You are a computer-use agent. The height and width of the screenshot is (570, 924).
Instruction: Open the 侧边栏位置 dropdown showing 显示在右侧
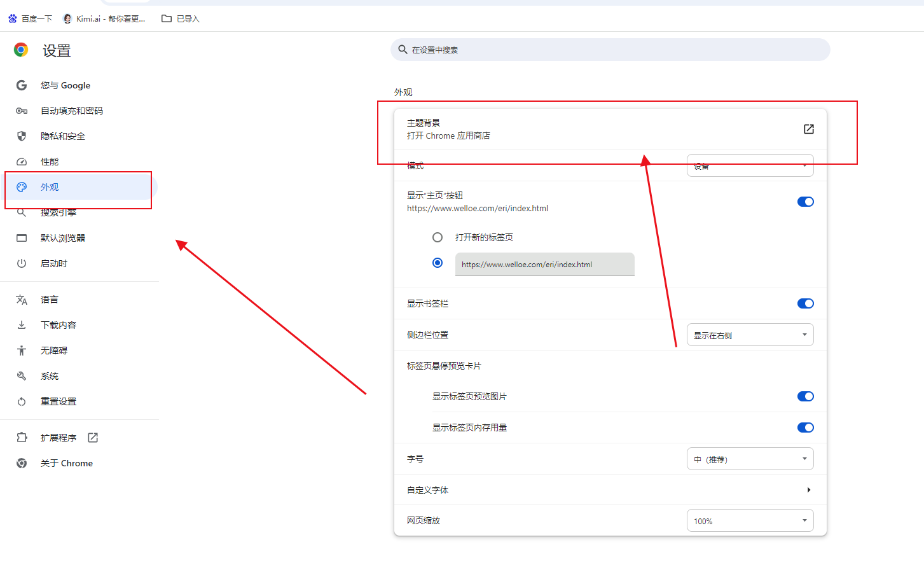coord(750,335)
